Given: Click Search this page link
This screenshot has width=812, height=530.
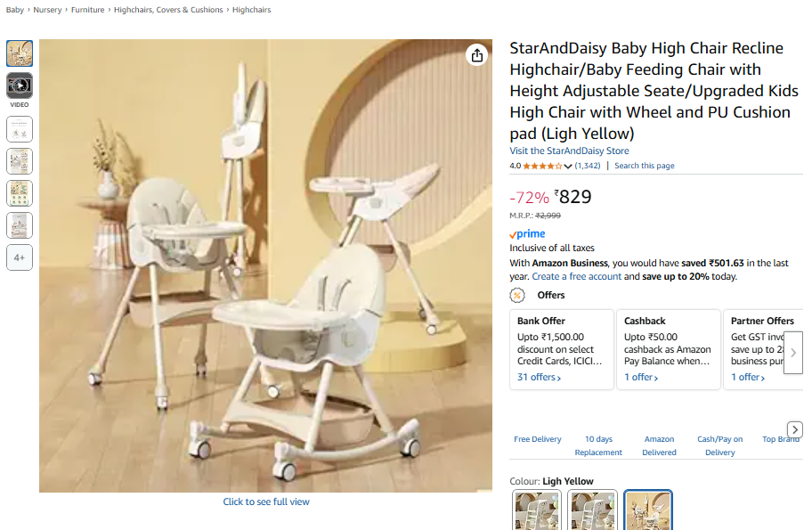Looking at the screenshot, I should point(645,166).
